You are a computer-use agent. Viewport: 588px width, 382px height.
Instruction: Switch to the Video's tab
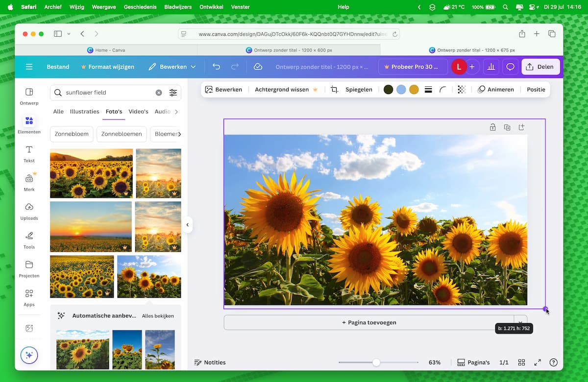(138, 112)
